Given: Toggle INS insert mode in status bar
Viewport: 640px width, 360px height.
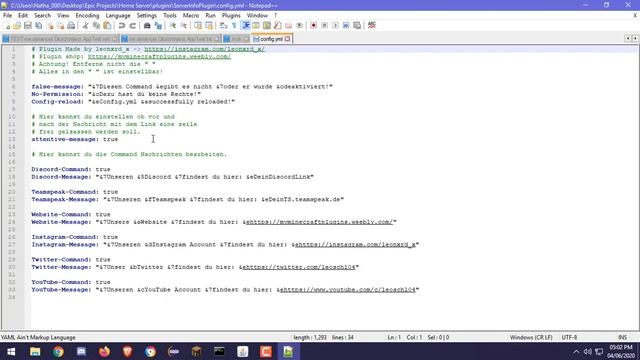Looking at the screenshot, I should (x=622, y=338).
